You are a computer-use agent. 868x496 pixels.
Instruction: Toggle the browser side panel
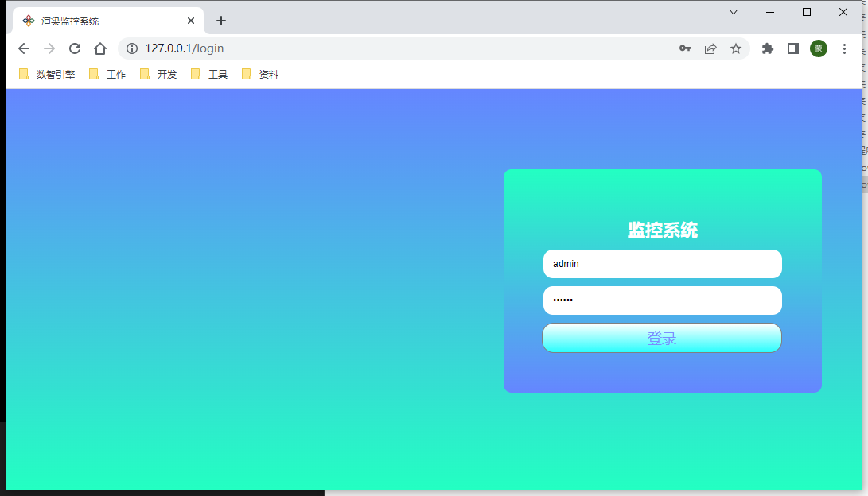pyautogui.click(x=792, y=48)
